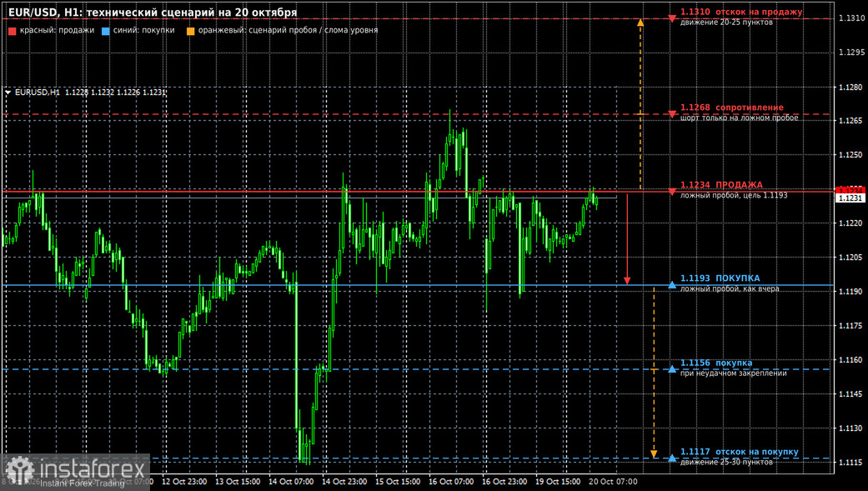Click the red triangle marker at 1.1234 ПРОДАЖА
868x491 pixels.
click(x=672, y=192)
